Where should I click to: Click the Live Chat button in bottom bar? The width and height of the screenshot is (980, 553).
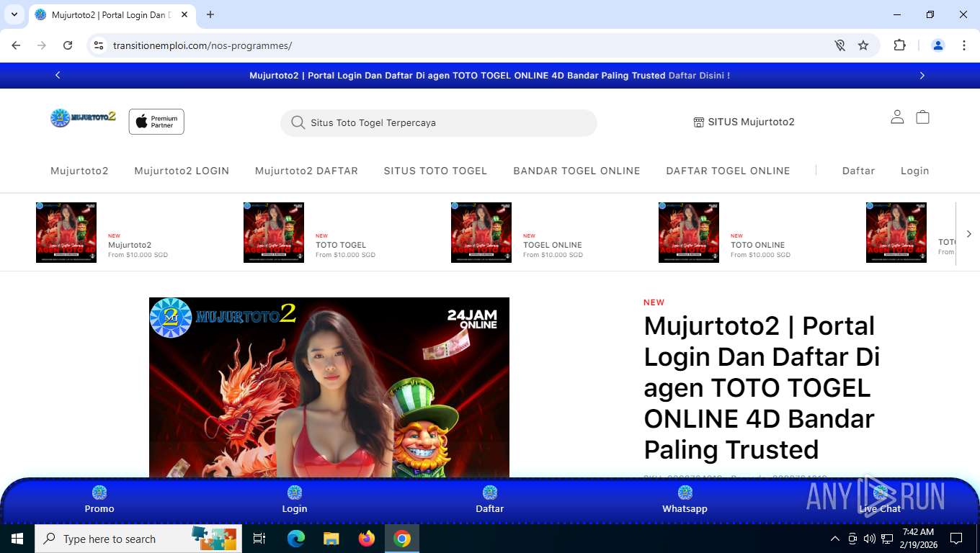(x=880, y=500)
